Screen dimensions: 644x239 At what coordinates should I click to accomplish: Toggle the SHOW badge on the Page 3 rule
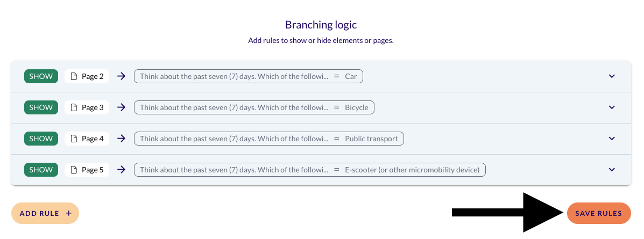(41, 107)
